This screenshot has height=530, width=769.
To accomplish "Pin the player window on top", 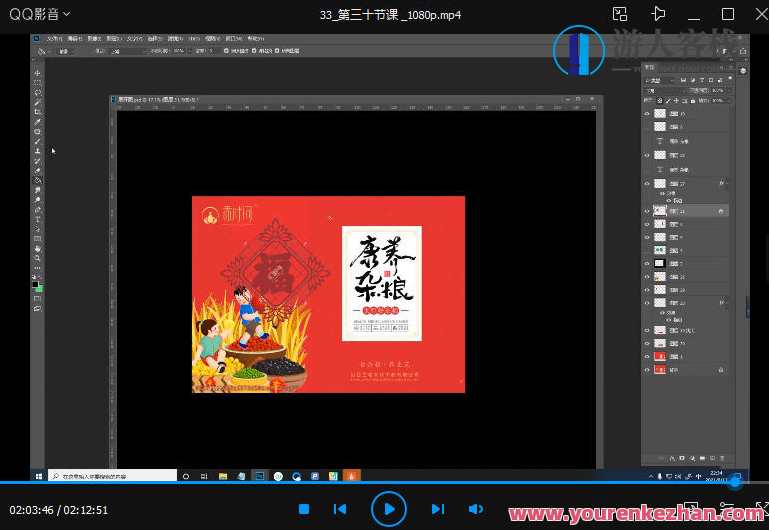I will point(658,14).
